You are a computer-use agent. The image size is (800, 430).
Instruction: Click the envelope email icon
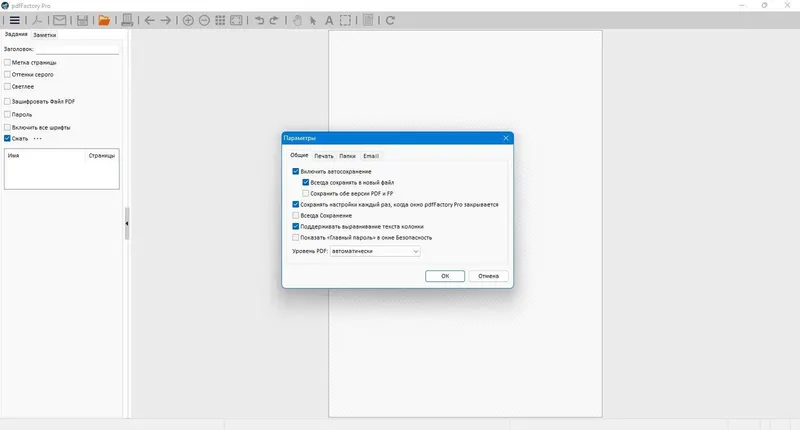click(60, 20)
